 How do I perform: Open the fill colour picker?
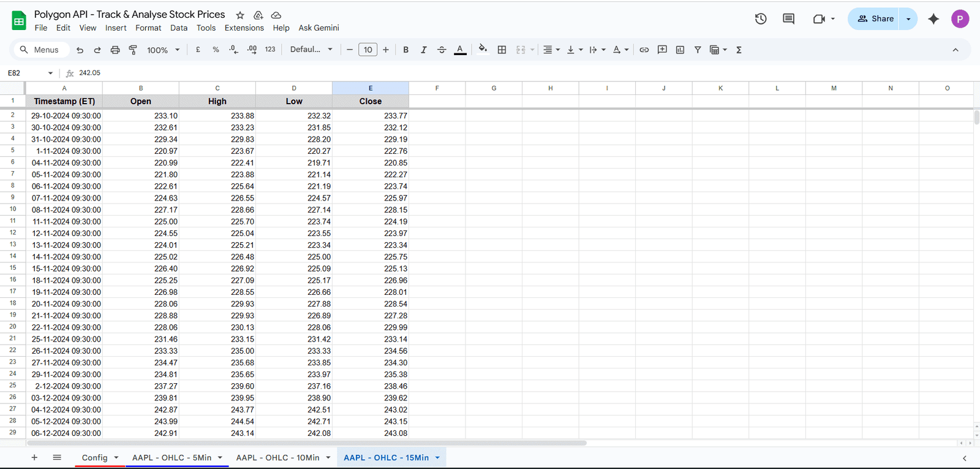click(x=483, y=50)
